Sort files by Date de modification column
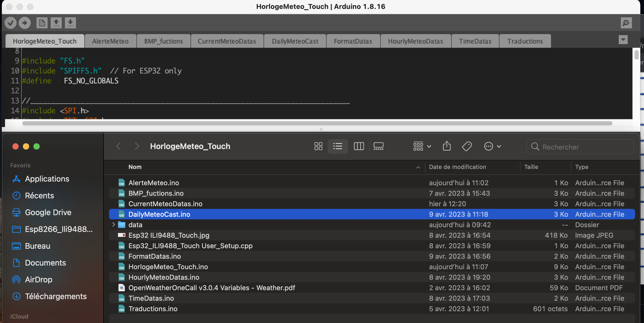This screenshot has height=323, width=644. (457, 167)
